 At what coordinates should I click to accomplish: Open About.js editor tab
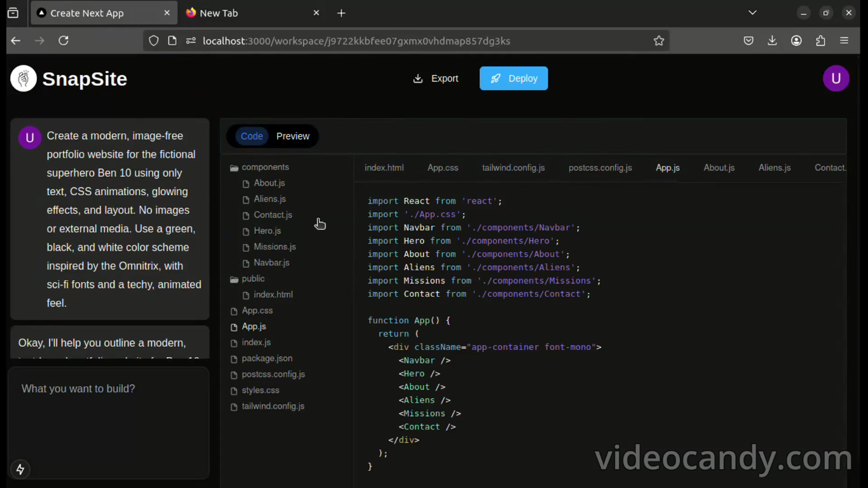[x=719, y=168]
